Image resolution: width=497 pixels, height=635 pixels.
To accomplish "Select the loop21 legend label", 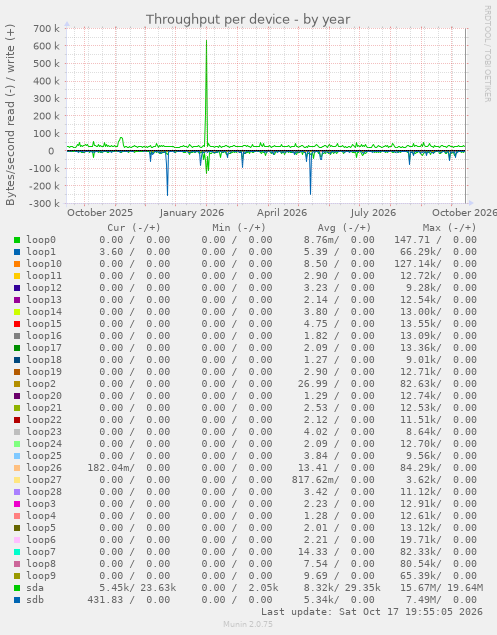I will (44, 408).
